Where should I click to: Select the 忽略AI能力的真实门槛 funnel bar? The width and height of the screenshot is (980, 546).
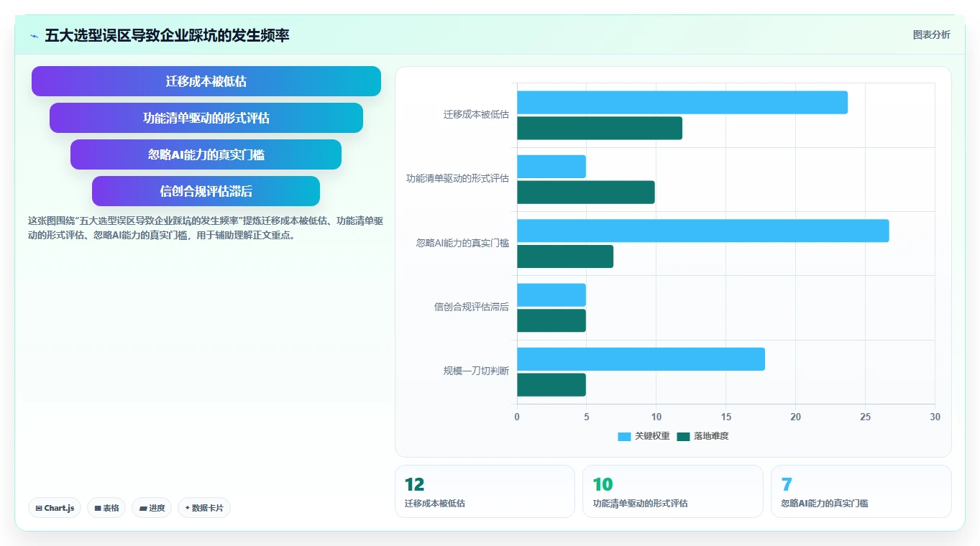[206, 154]
